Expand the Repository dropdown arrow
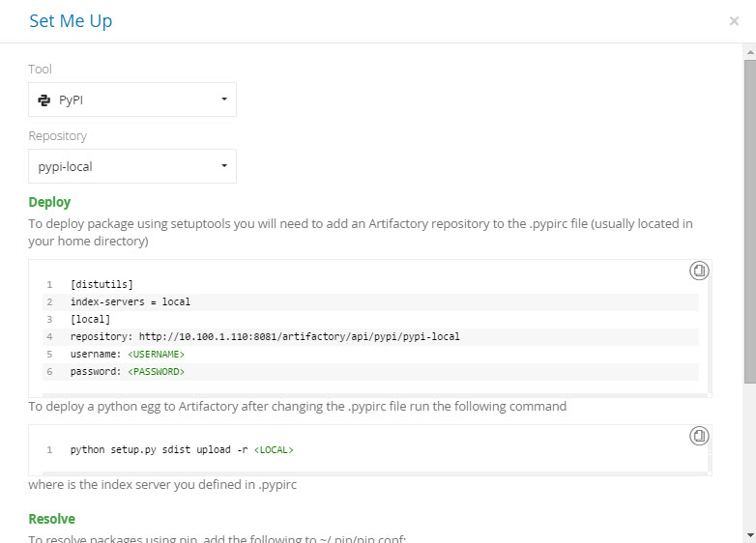 pyautogui.click(x=223, y=166)
